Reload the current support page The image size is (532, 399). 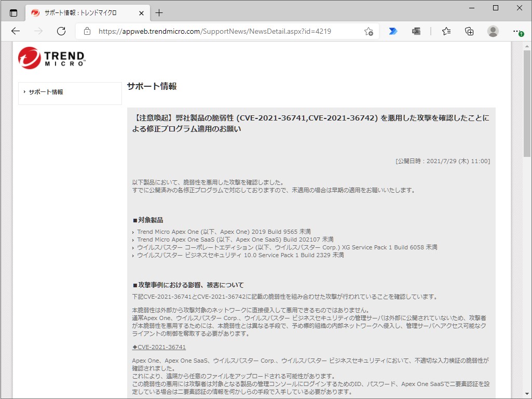[61, 31]
